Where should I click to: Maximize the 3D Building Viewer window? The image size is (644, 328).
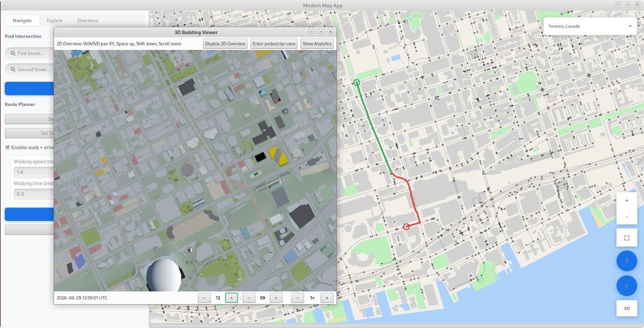[321, 31]
